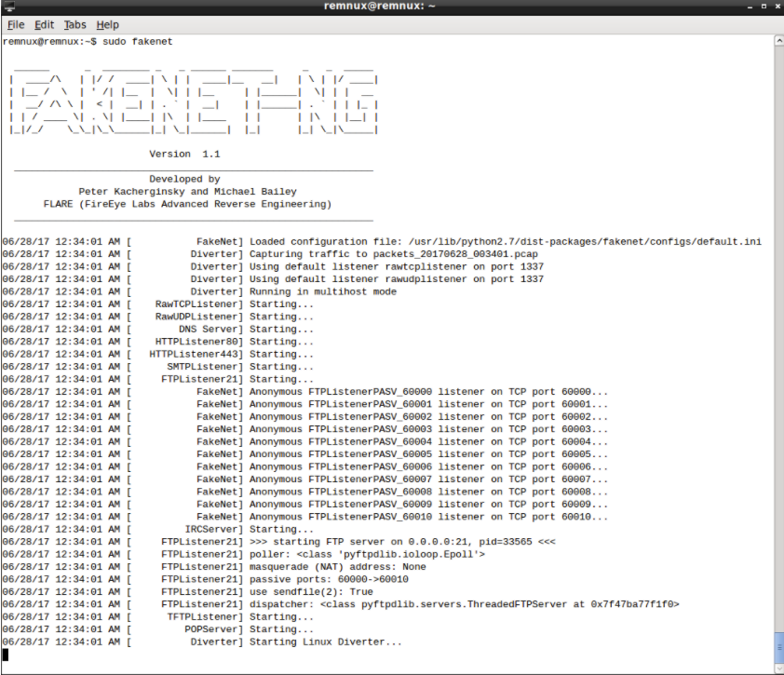Click the 'sudo fakenet' command text

click(x=138, y=42)
